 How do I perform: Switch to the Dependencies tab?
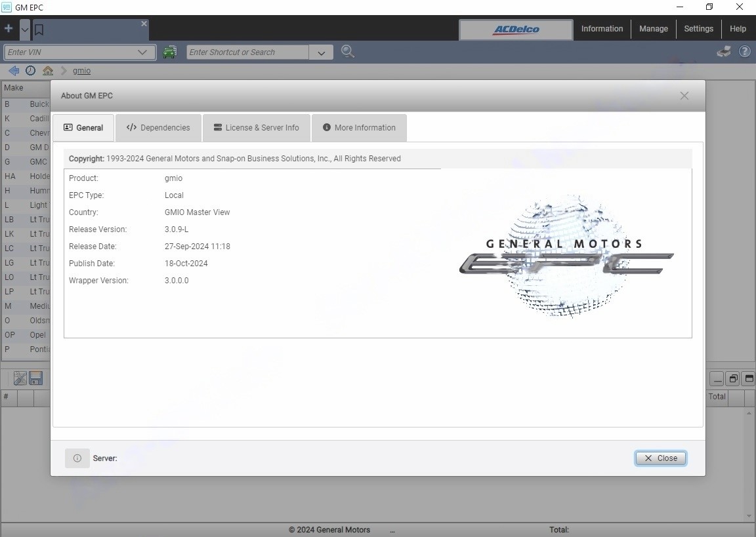click(158, 127)
